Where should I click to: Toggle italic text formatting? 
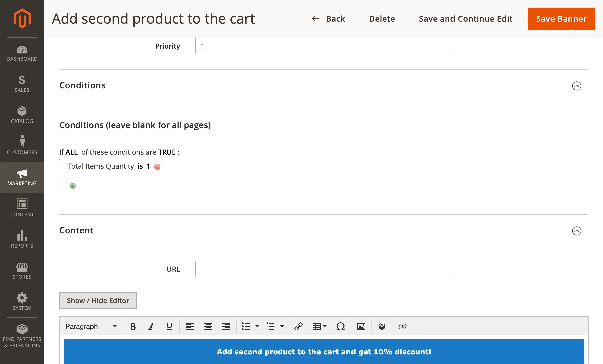(x=151, y=326)
